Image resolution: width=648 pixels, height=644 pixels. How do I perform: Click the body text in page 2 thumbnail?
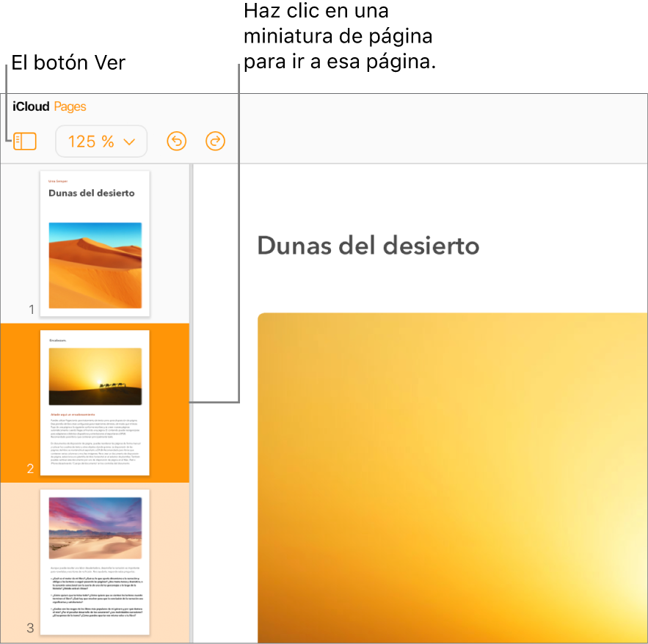(x=95, y=441)
